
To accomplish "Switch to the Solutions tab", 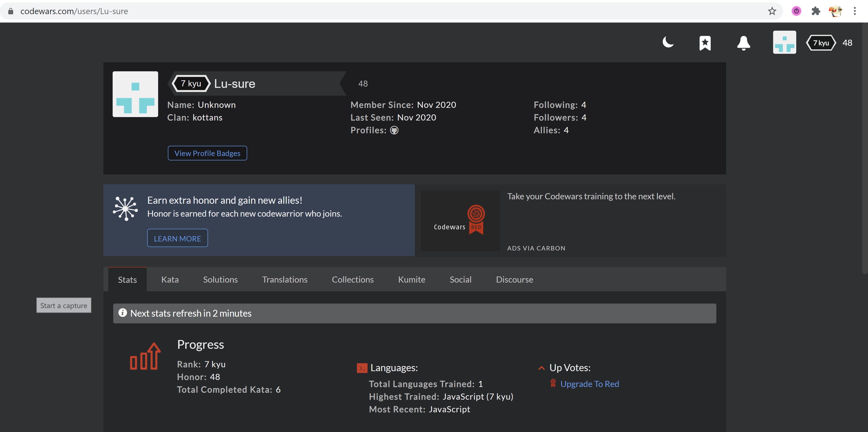I will [x=220, y=279].
